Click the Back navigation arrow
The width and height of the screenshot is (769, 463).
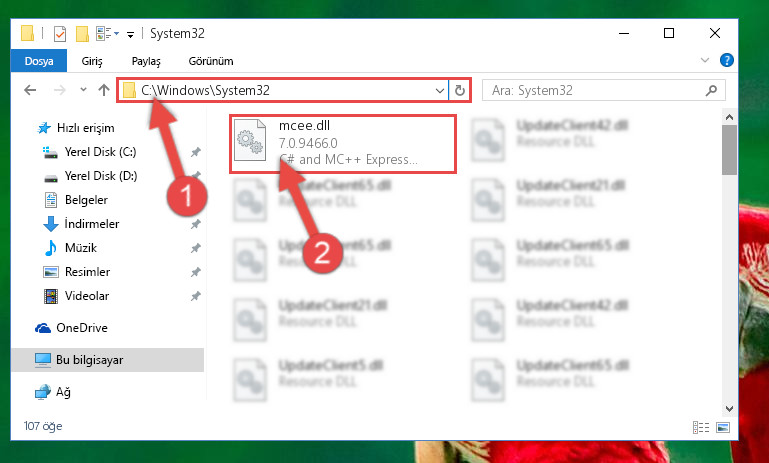30,90
